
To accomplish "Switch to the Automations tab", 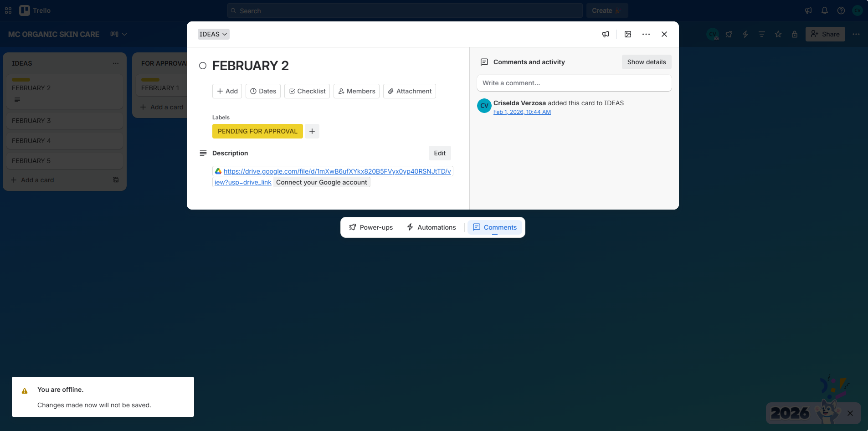I will coord(431,227).
